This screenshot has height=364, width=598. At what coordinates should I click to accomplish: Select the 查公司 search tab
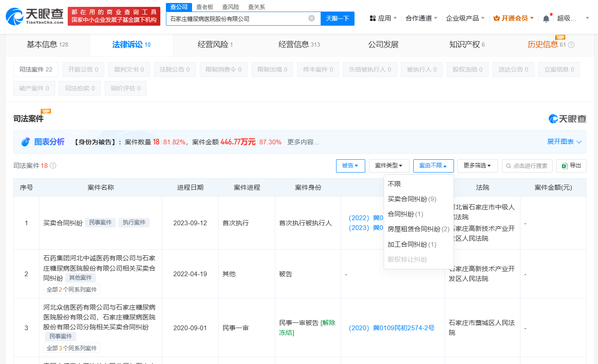[179, 7]
